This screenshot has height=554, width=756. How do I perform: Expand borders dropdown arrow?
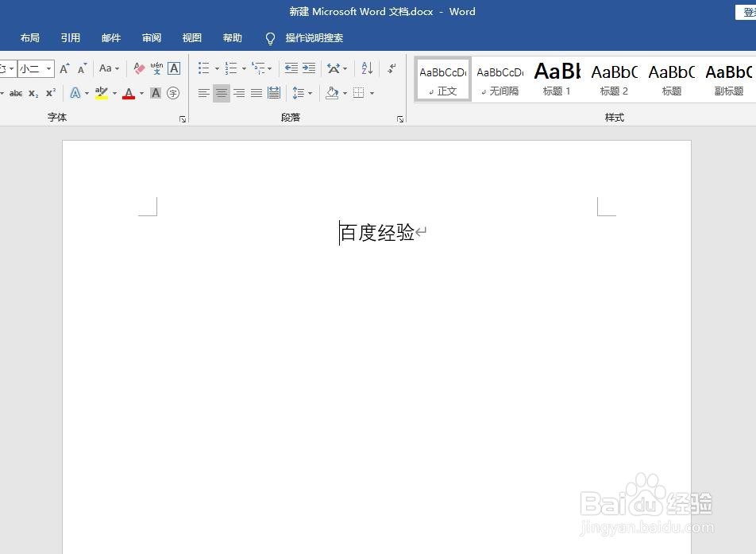point(372,93)
